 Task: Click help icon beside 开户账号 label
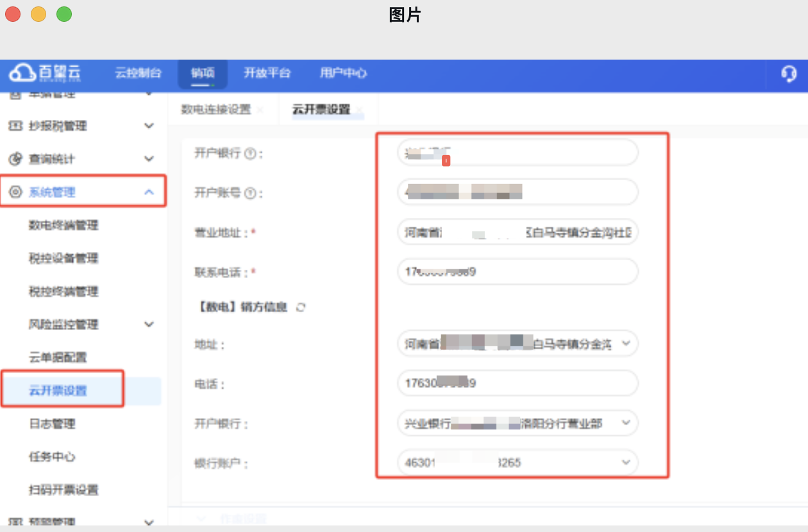coord(250,193)
